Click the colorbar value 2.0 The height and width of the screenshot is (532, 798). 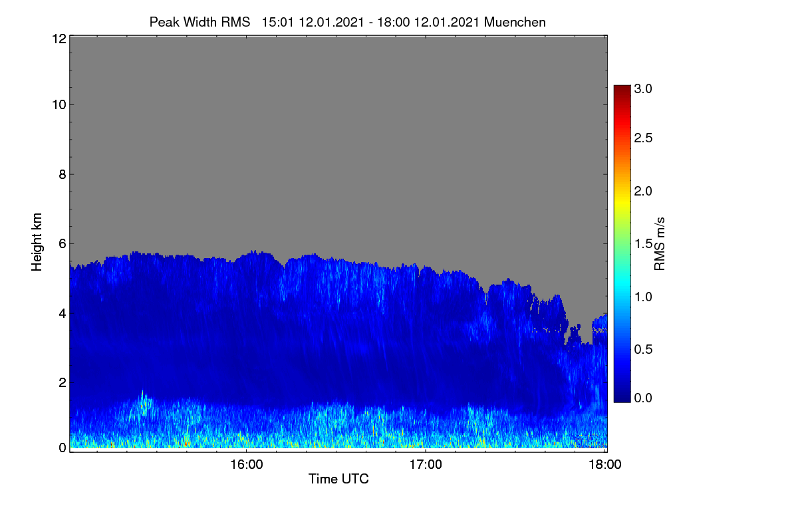coord(643,192)
